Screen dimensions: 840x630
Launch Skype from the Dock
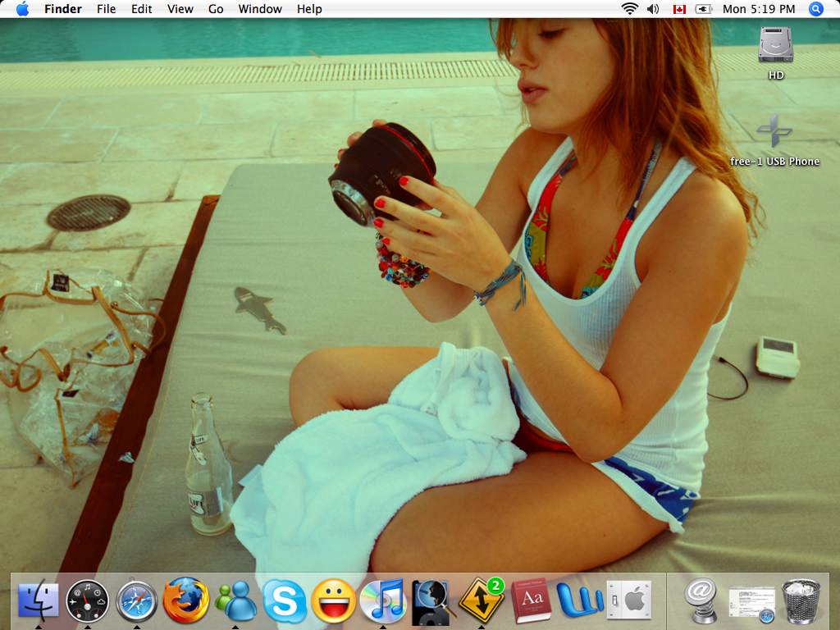pyautogui.click(x=285, y=601)
